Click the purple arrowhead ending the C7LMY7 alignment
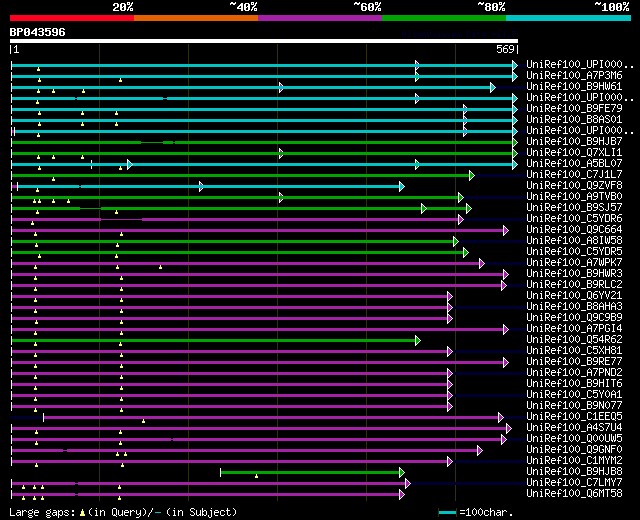 408,484
